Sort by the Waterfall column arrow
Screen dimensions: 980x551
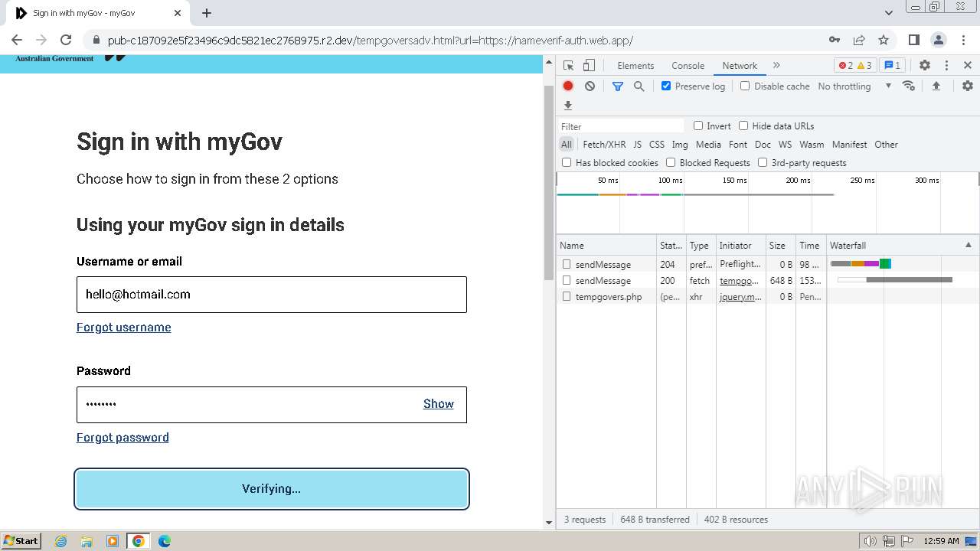pos(968,245)
